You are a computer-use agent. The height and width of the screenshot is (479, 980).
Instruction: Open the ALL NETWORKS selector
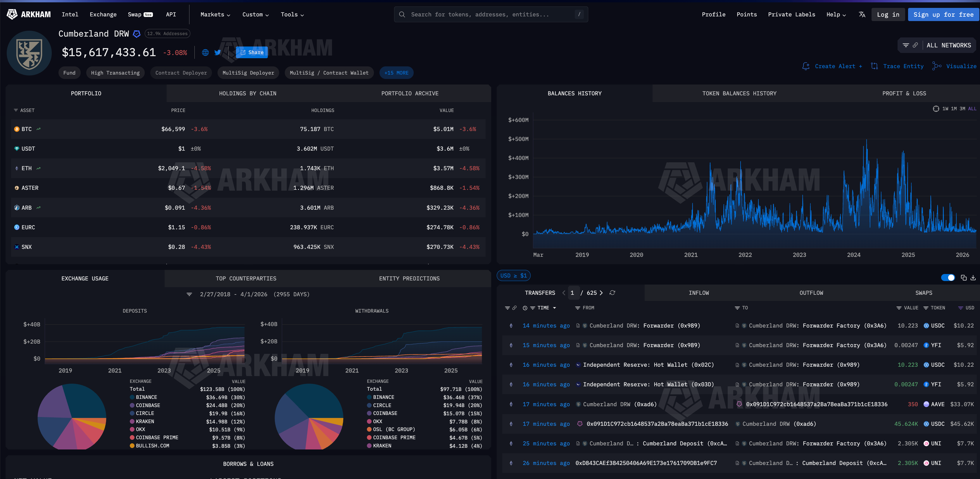click(x=949, y=45)
